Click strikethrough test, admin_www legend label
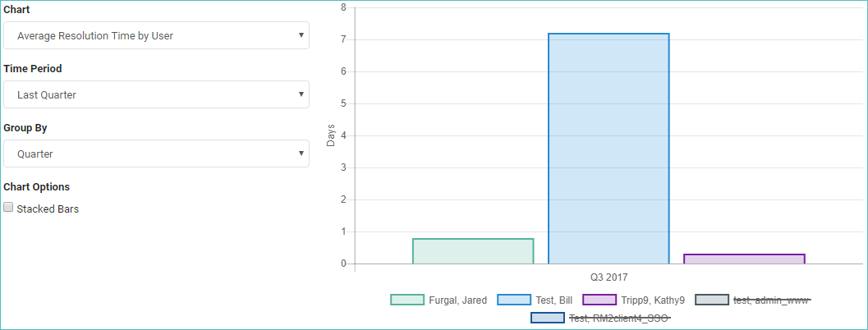Image resolution: width=868 pixels, height=330 pixels. coord(772,300)
